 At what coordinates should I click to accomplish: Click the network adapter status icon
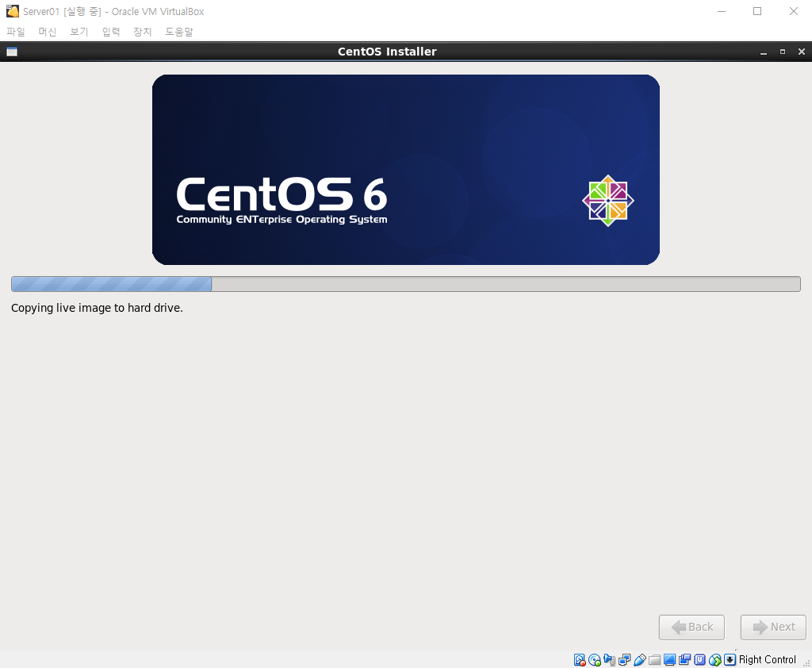click(x=625, y=660)
